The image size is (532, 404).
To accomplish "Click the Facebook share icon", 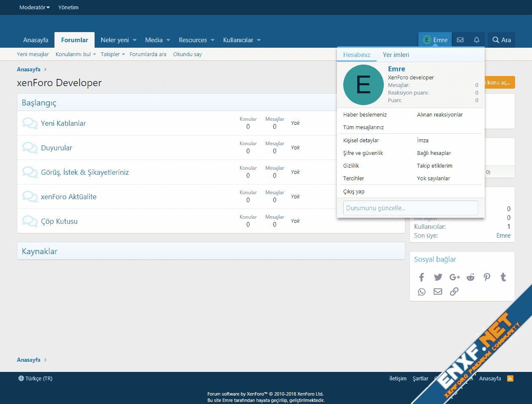I will tap(421, 277).
